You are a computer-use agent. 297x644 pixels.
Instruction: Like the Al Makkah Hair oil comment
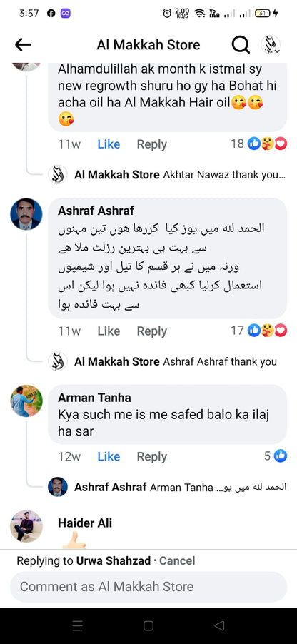109,144
